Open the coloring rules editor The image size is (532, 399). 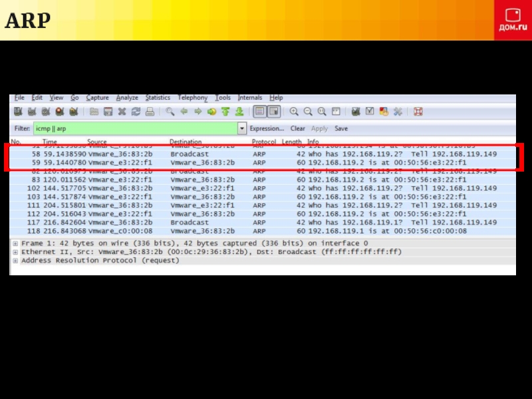(x=384, y=112)
